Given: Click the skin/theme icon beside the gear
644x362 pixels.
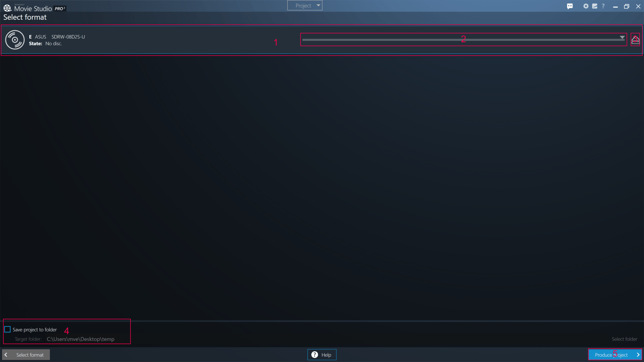Looking at the screenshot, I should pos(595,6).
